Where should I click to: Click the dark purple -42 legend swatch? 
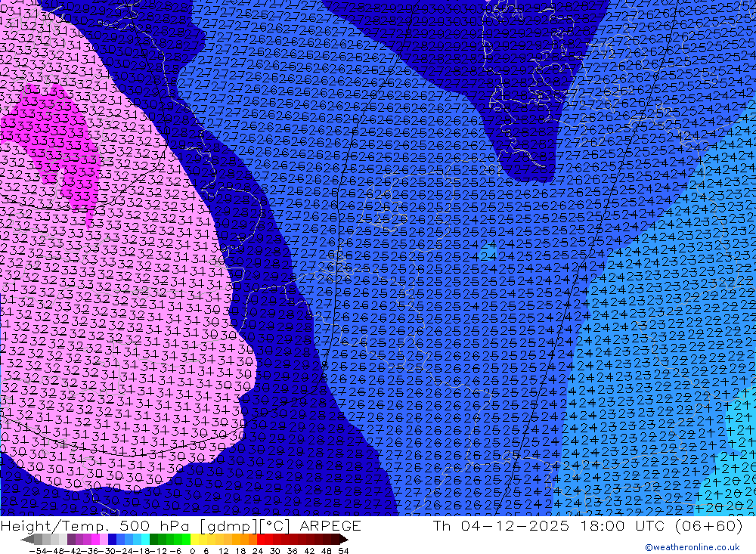(x=71, y=540)
